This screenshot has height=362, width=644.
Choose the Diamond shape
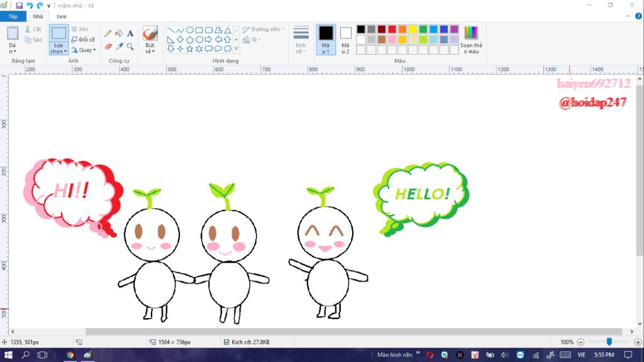pyautogui.click(x=180, y=40)
